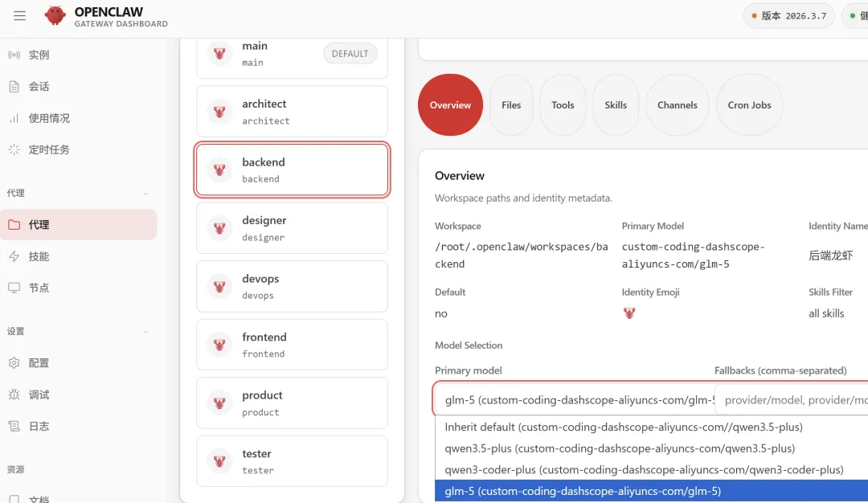
Task: Select the tester agent card
Action: (292, 461)
